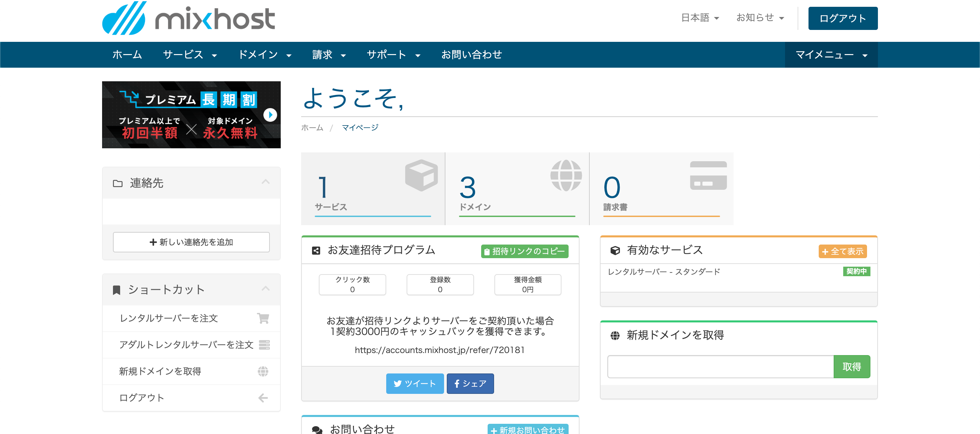The height and width of the screenshot is (434, 980).
Task: Click the globe icon in the 新規ドメインを取得 shortcut
Action: point(263,371)
